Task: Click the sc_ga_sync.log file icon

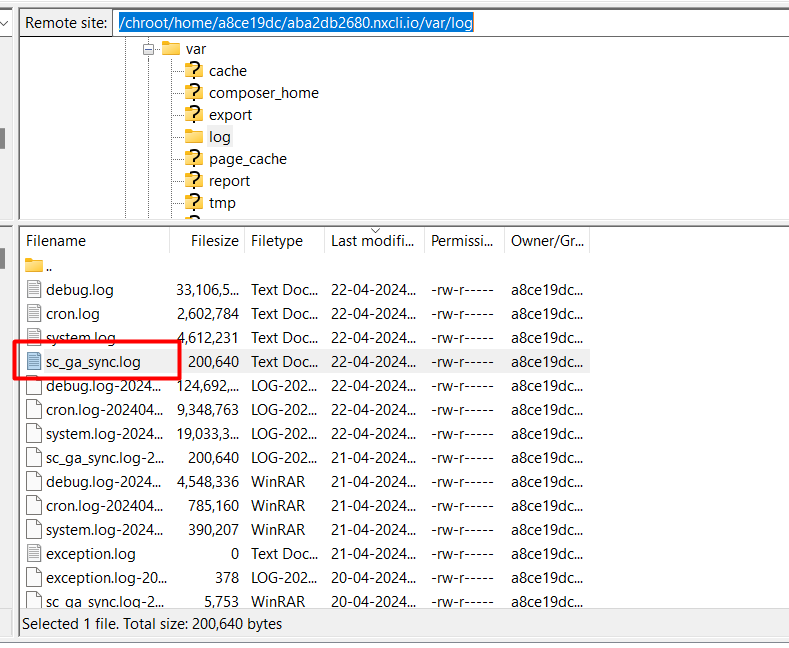Action: 34,362
